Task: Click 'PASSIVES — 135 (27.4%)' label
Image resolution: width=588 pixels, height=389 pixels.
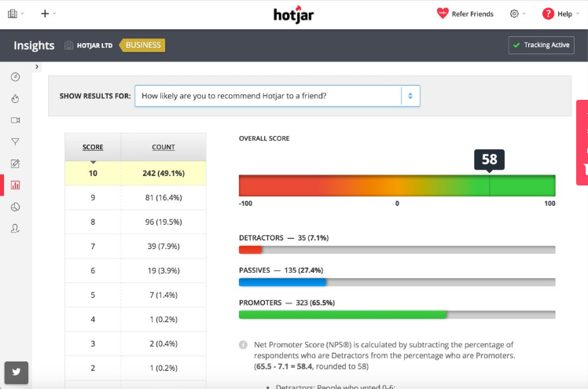Action: pyautogui.click(x=281, y=270)
